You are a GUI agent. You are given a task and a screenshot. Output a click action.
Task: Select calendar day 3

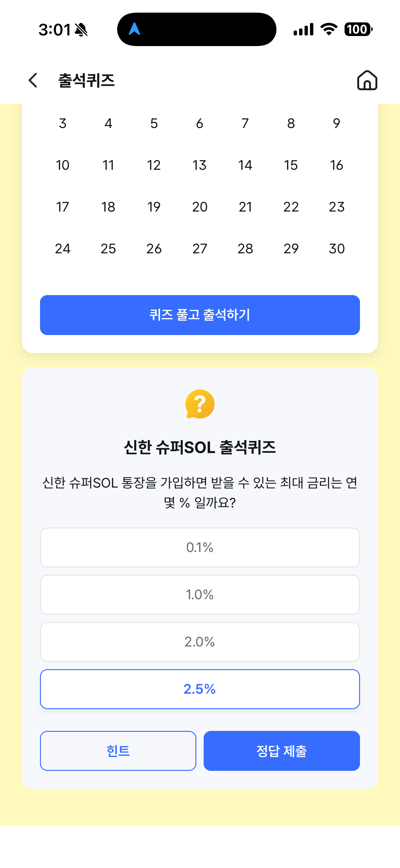(x=63, y=123)
